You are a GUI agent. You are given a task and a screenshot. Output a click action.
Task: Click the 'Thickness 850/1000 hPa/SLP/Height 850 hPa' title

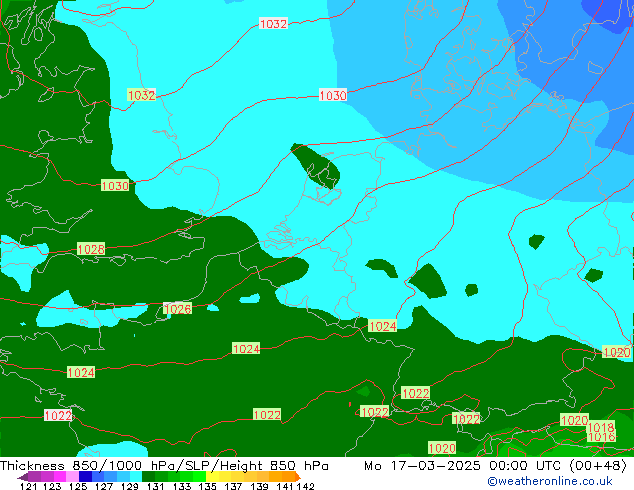coord(164,466)
